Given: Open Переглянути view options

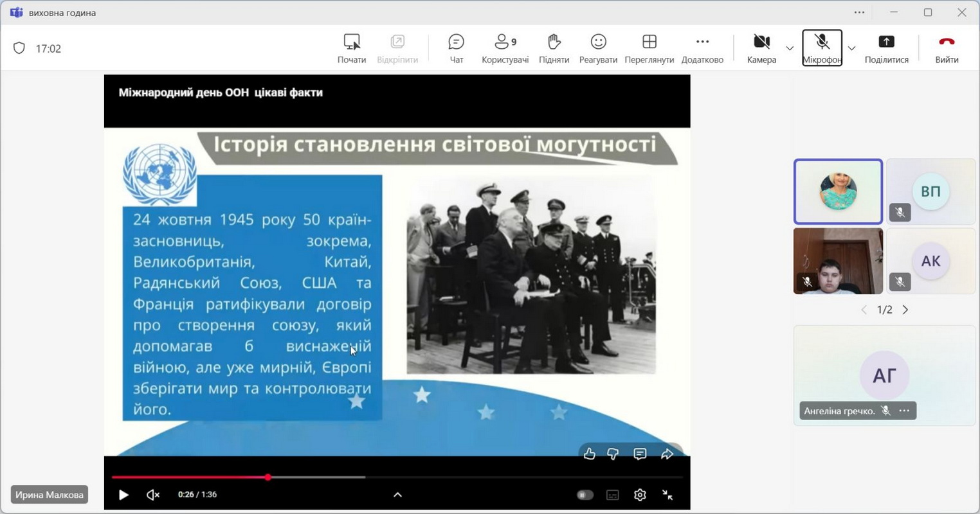Looking at the screenshot, I should (x=649, y=49).
